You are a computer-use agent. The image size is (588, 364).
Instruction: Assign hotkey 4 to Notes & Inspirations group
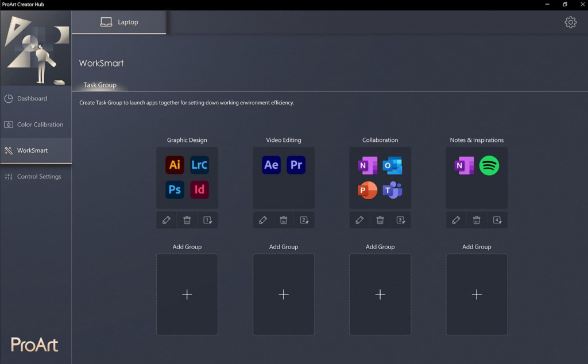497,220
